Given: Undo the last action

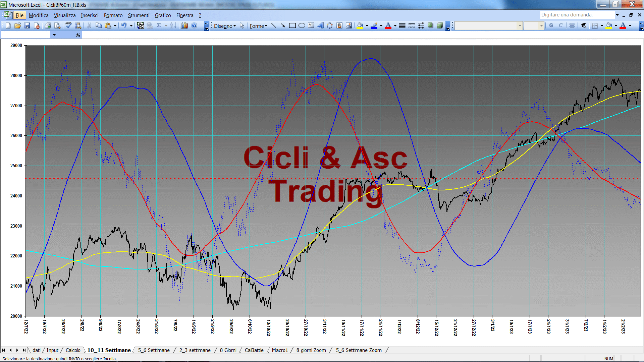Looking at the screenshot, I should tap(124, 25).
